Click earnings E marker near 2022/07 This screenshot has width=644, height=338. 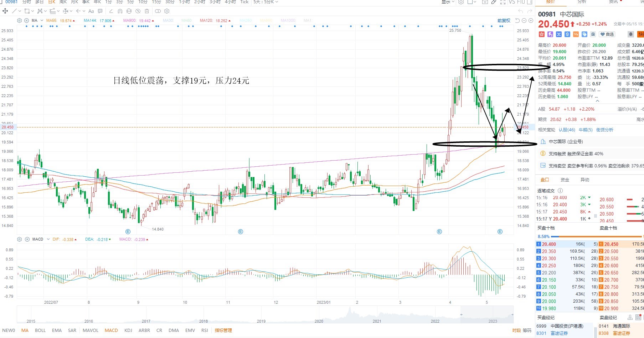[x=128, y=232]
